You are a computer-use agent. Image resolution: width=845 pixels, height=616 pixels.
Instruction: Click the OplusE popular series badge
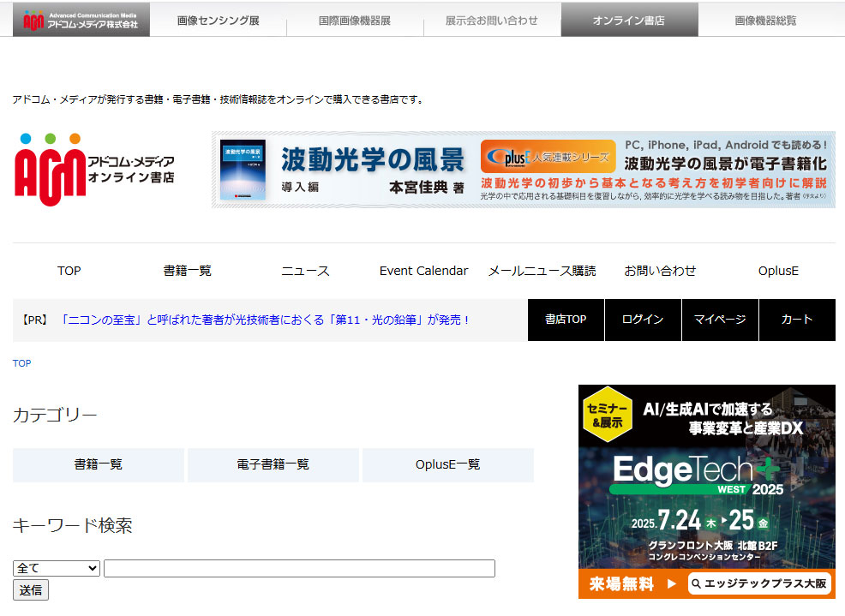point(548,157)
